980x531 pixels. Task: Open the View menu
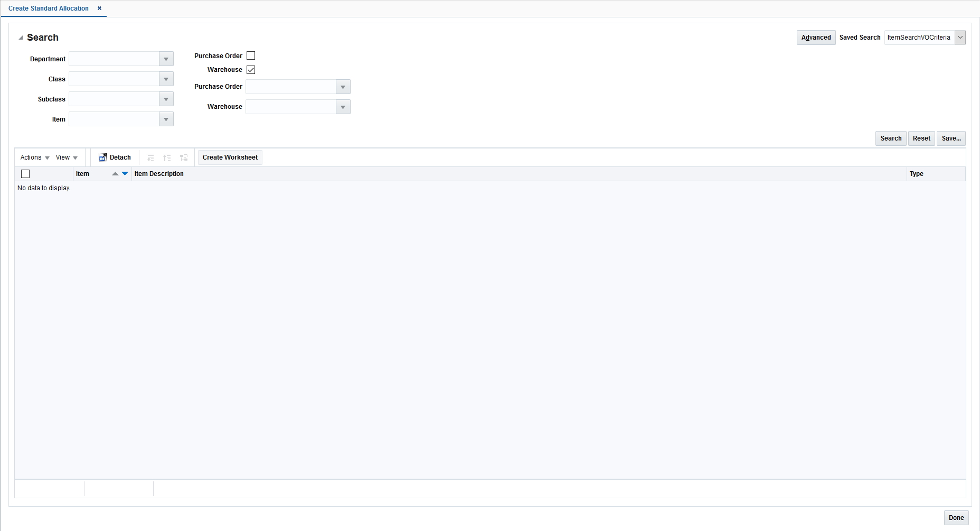[66, 157]
